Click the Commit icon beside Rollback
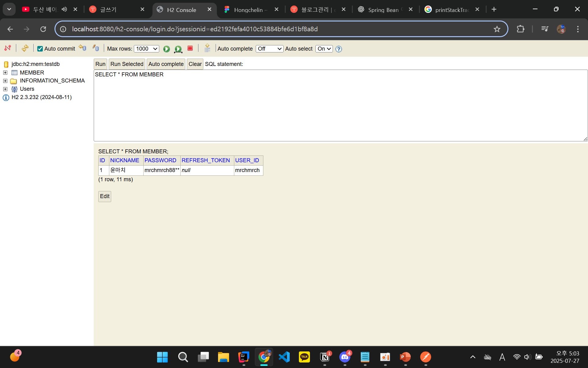Image resolution: width=588 pixels, height=368 pixels. 96,48
